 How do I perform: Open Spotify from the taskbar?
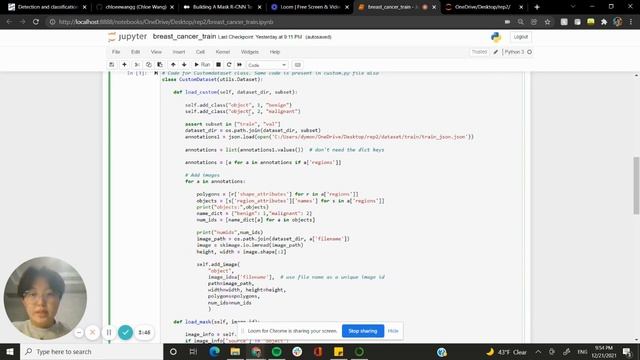[276, 351]
